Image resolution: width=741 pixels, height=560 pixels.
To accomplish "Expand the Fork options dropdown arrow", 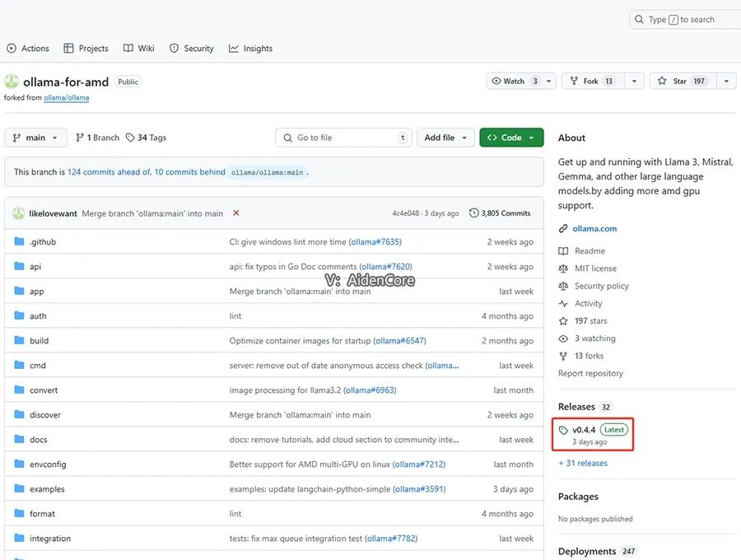I will point(634,82).
